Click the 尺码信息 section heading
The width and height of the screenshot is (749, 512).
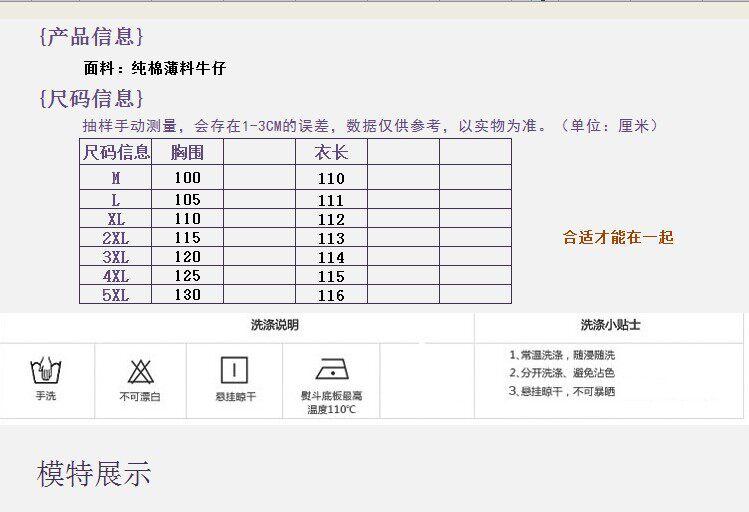(91, 98)
